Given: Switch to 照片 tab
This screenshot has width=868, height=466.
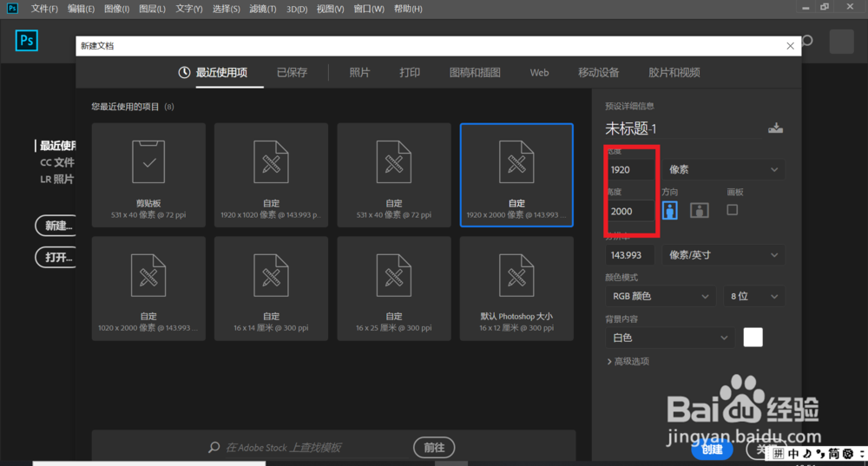Looking at the screenshot, I should (359, 73).
